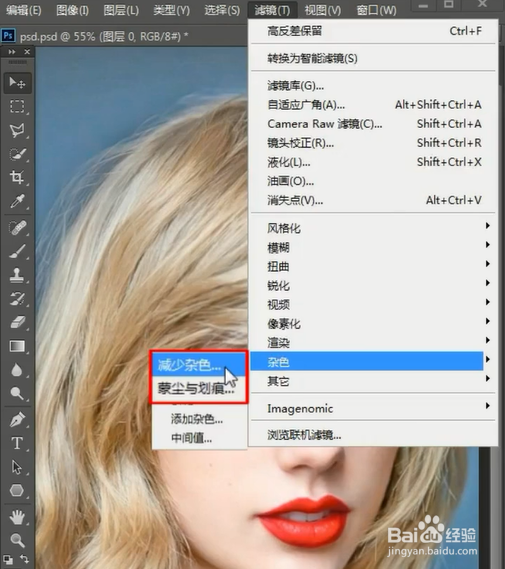Choose 浏览联机滤镜...
This screenshot has width=505, height=569.
[374, 435]
